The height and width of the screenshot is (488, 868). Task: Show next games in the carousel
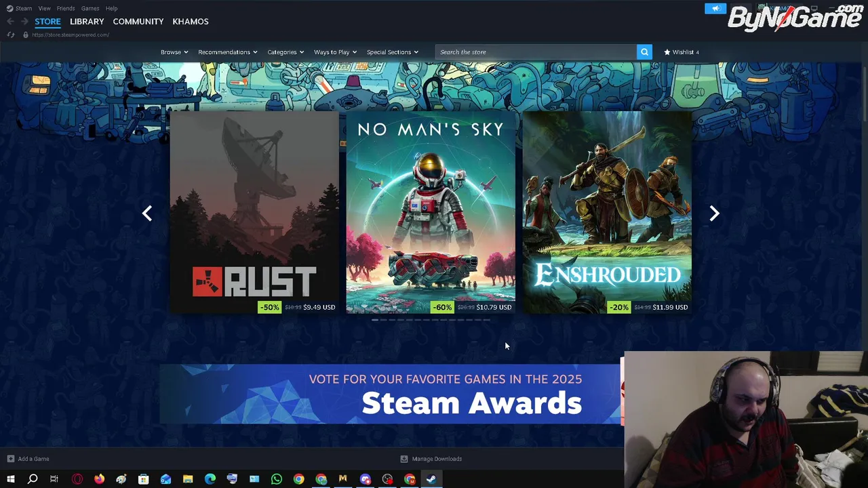click(x=714, y=213)
